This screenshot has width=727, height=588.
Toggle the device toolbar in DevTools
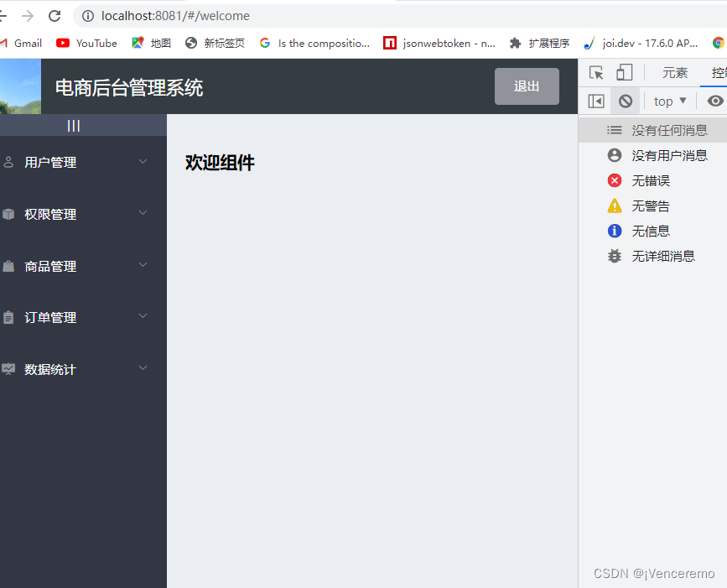(623, 73)
